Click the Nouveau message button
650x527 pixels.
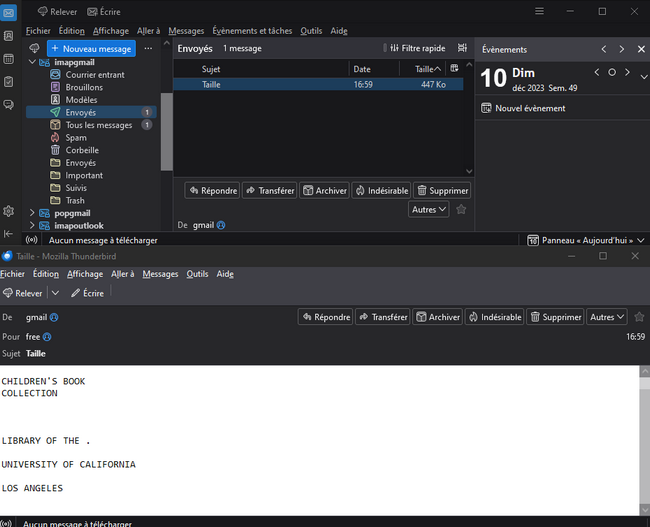tap(91, 49)
